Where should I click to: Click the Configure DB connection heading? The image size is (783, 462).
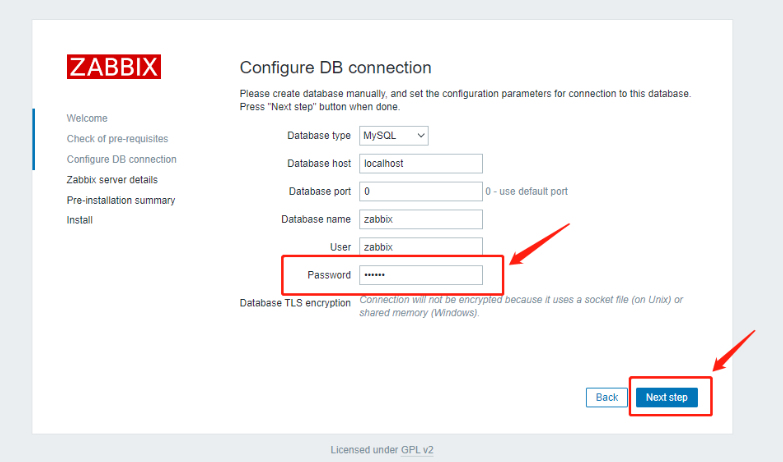coord(335,67)
